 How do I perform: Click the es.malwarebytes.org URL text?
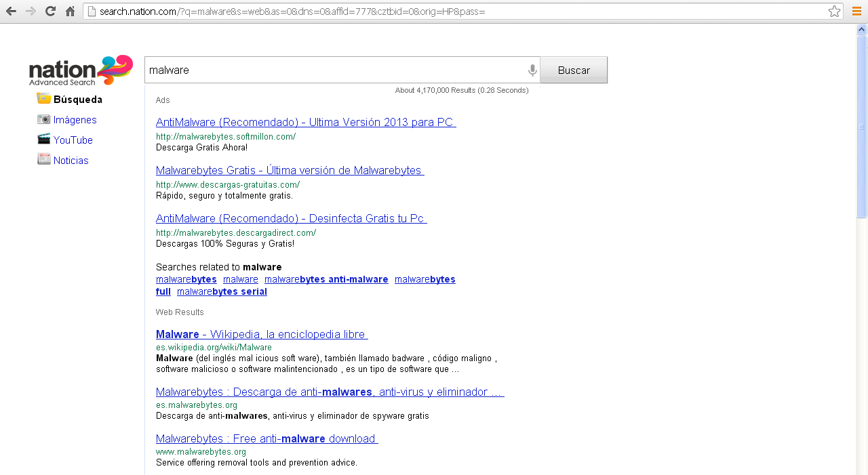tap(197, 405)
